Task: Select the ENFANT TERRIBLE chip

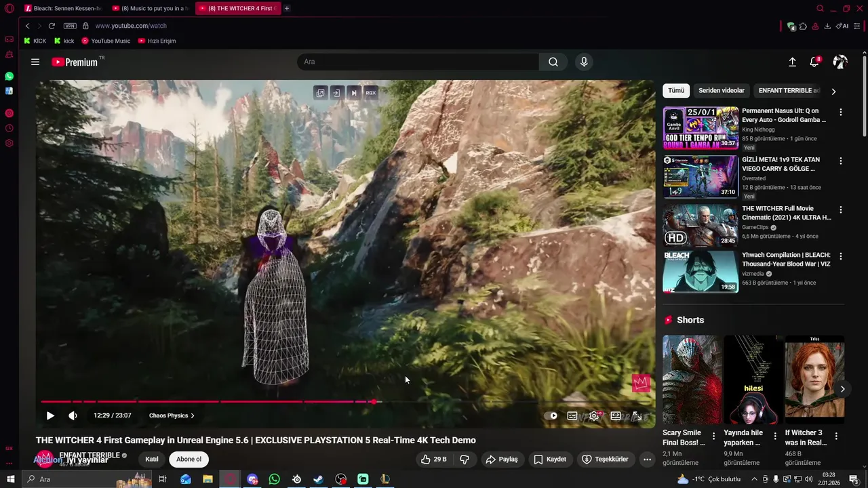Action: (789, 90)
